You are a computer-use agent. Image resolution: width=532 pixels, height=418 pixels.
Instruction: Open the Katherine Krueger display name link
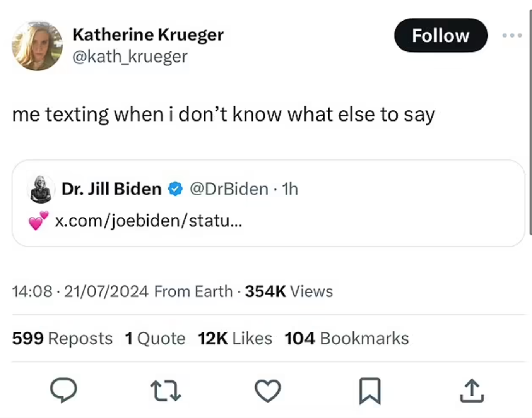(x=148, y=35)
